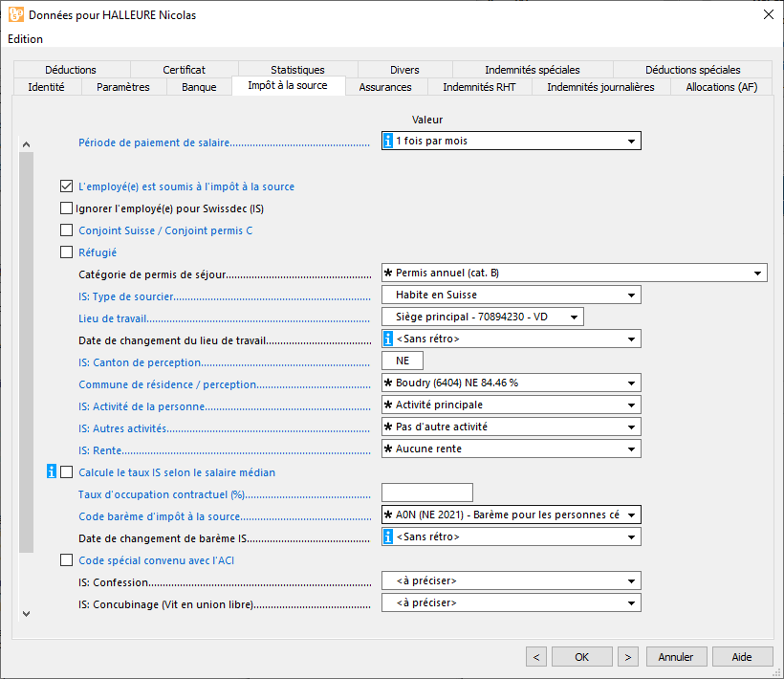Screen dimensions: 784x679
Task: Click inside the 'Taux d'occupation contractuel' input field
Action: (x=426, y=492)
